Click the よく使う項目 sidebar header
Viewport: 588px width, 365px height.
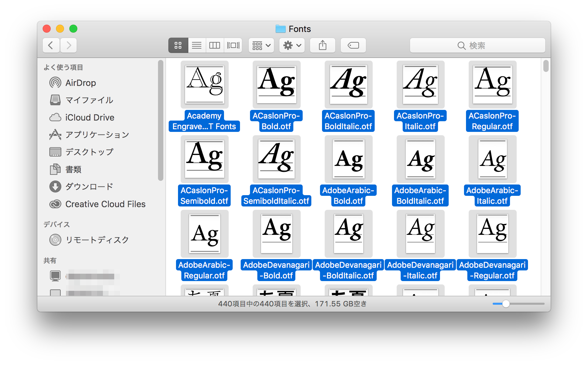point(63,67)
